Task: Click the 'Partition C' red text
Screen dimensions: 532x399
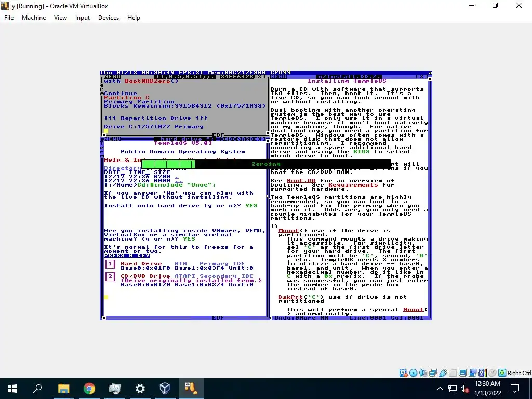Action: (127, 97)
